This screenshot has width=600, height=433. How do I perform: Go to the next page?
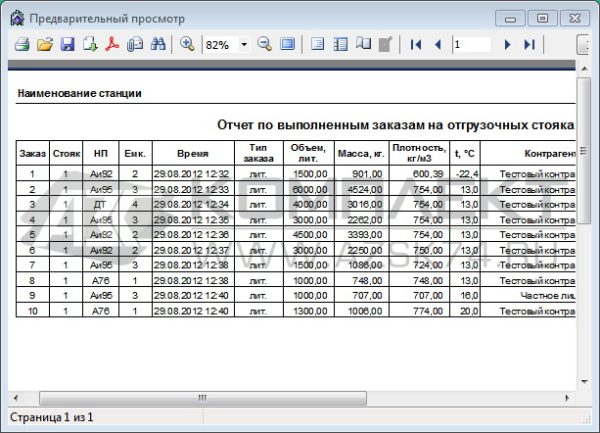[x=507, y=45]
